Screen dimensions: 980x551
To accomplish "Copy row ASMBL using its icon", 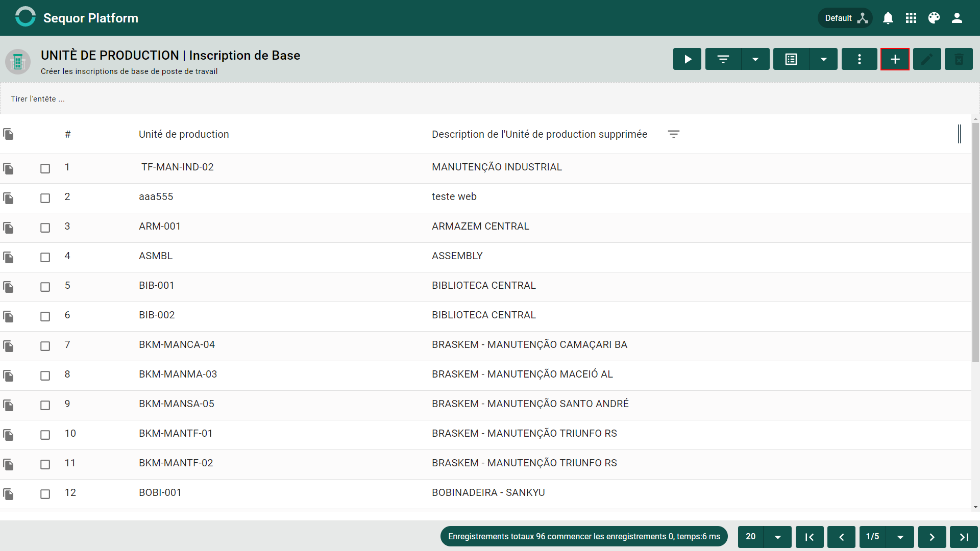I will click(8, 257).
